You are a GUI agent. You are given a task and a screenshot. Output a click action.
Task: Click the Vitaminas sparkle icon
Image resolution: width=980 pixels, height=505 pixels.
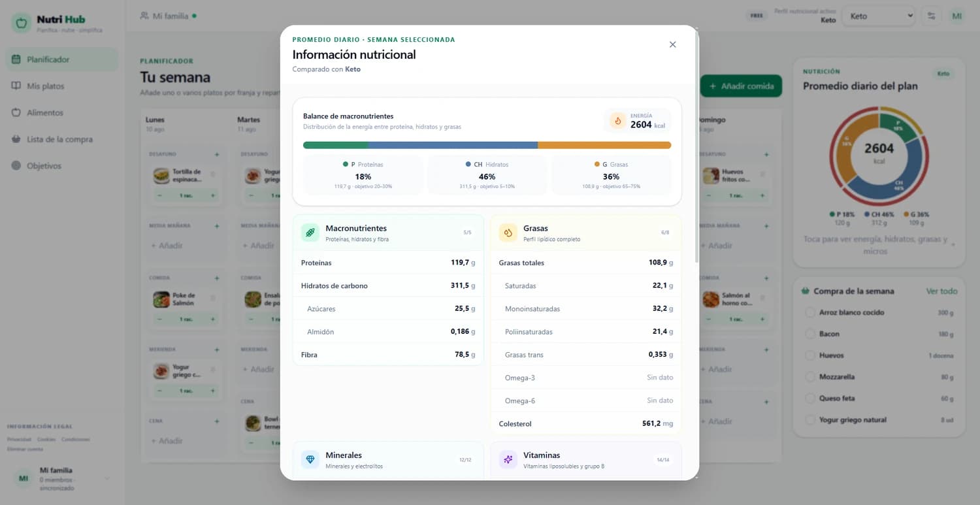508,459
